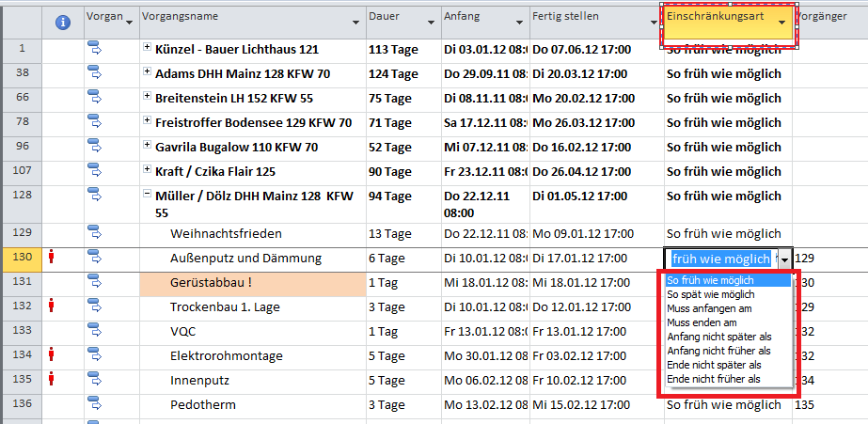Choose 'Muss anfangen am' constraint option
The image size is (868, 424).
[x=709, y=308]
